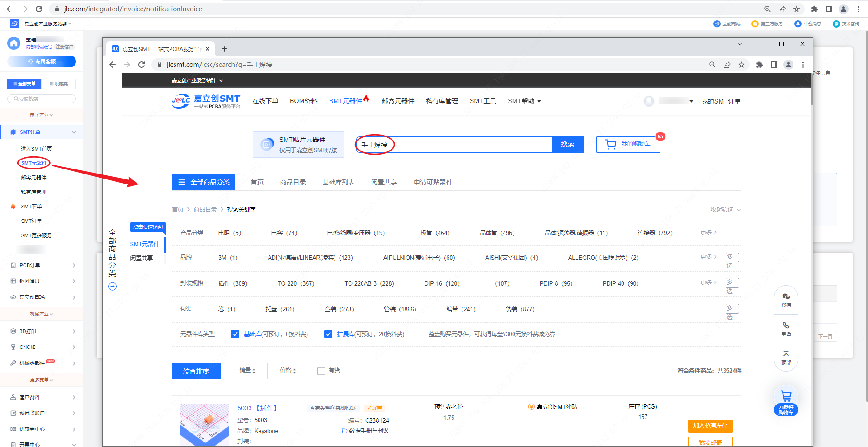Image resolution: width=868 pixels, height=447 pixels.
Task: Click the shopping cart icon in 我的购物车
Action: click(x=611, y=145)
